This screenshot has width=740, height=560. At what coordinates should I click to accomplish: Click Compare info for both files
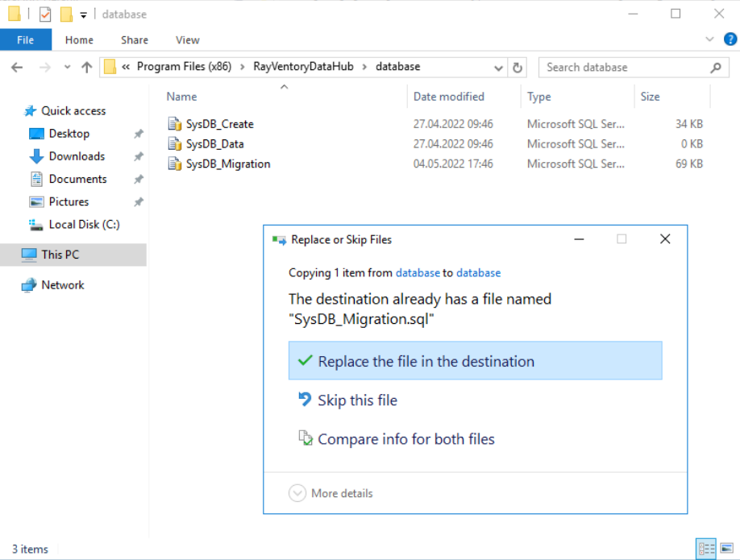point(405,439)
